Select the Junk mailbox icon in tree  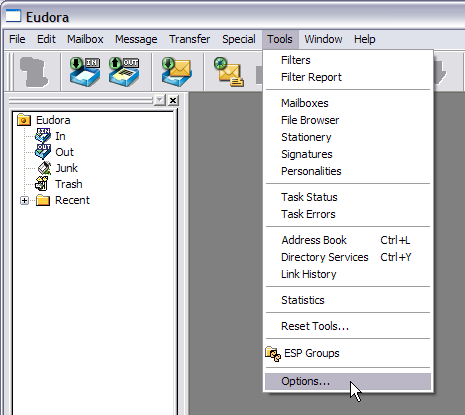click(44, 168)
